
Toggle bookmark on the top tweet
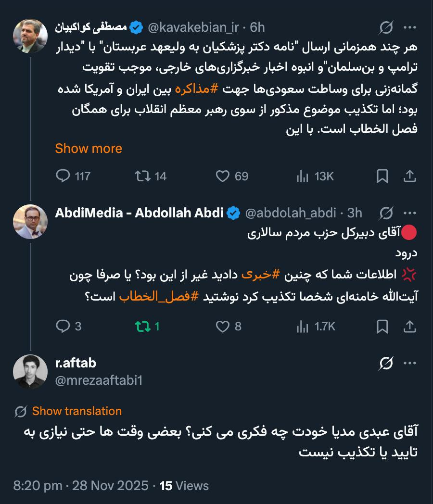coord(382,176)
